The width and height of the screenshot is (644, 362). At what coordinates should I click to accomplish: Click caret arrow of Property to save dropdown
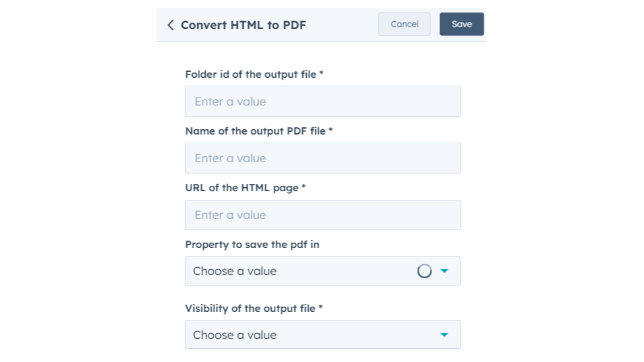(444, 271)
